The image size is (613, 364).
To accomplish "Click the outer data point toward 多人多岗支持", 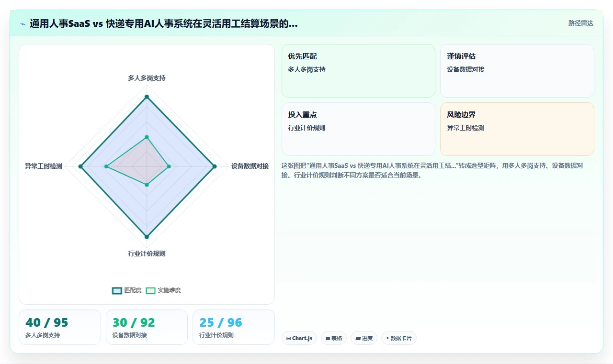I will [x=147, y=97].
